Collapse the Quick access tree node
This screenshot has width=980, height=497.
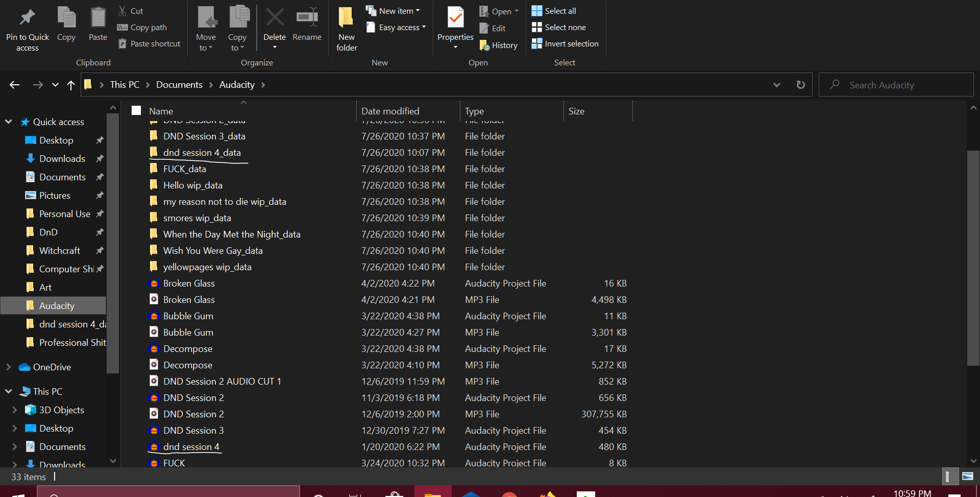point(8,122)
